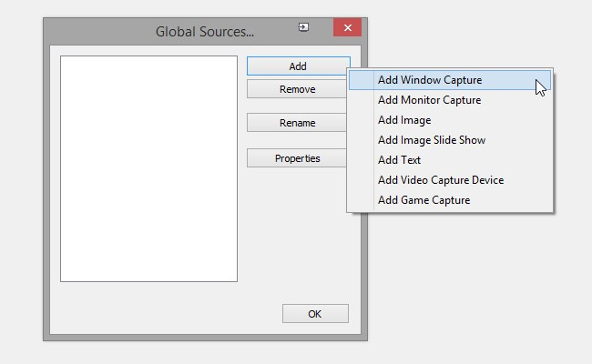Screen dimensions: 592x364
Task: Open Properties for the selected source
Action: [297, 158]
